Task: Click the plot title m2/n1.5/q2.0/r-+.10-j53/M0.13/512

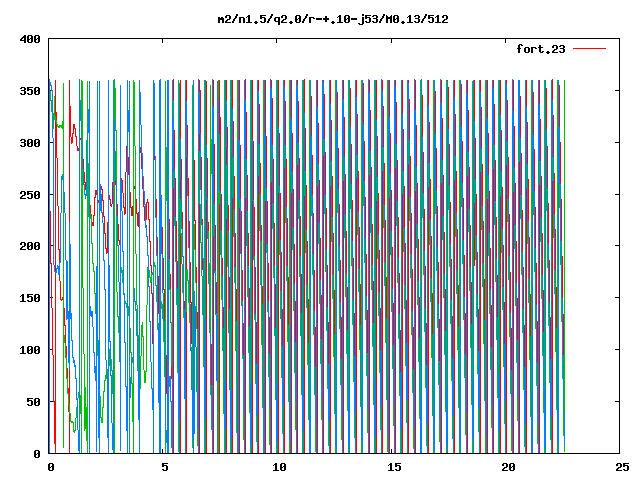Action: point(333,19)
